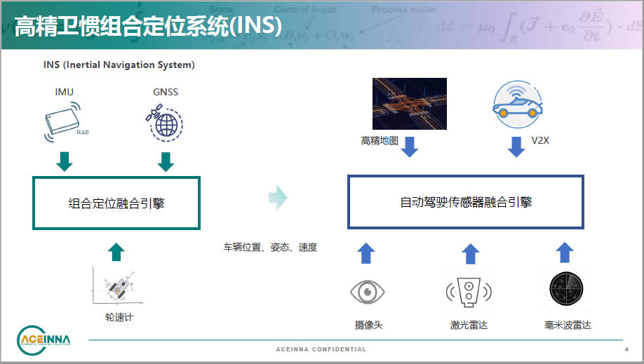The height and width of the screenshot is (364, 644).
Task: Click the lidar sensor icon
Action: click(x=469, y=292)
